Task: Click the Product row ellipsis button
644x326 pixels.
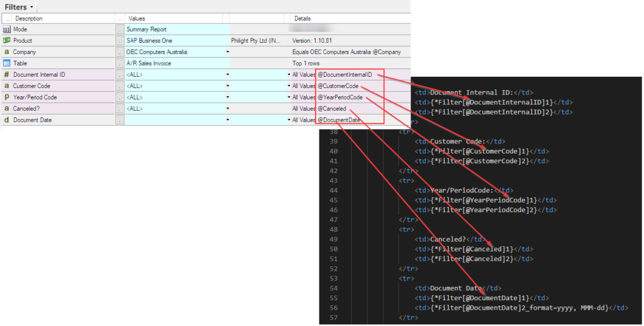Action: tap(119, 40)
